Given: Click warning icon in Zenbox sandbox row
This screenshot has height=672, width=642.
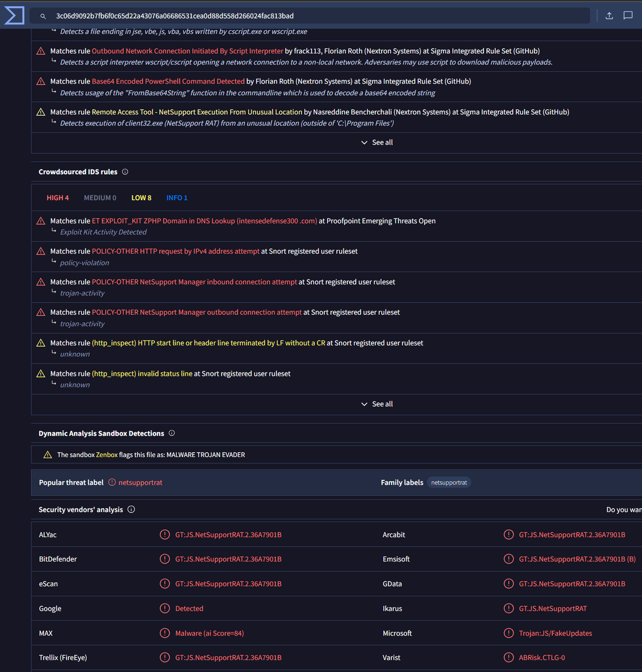Looking at the screenshot, I should tap(48, 455).
